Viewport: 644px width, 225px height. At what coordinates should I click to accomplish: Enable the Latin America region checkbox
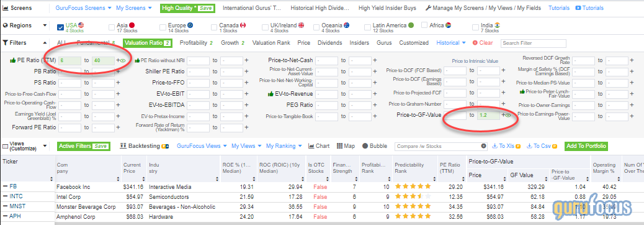click(367, 27)
